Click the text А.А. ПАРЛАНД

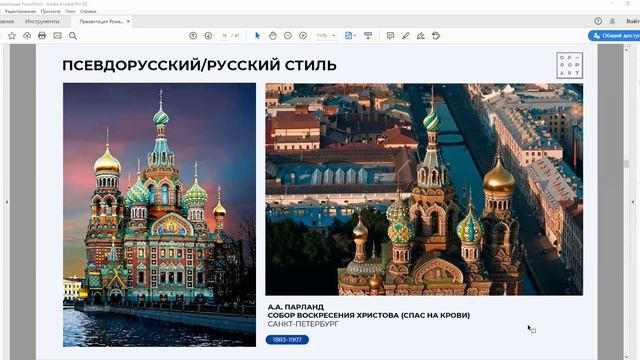tap(296, 307)
